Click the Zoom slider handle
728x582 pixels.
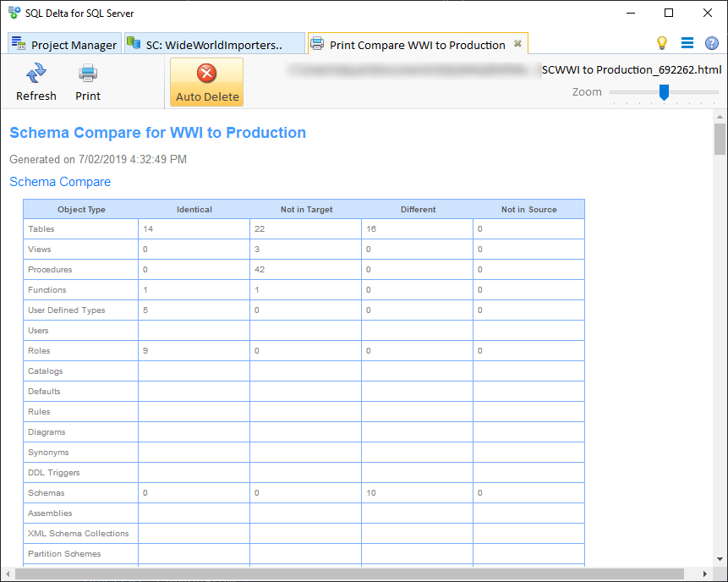[x=664, y=92]
